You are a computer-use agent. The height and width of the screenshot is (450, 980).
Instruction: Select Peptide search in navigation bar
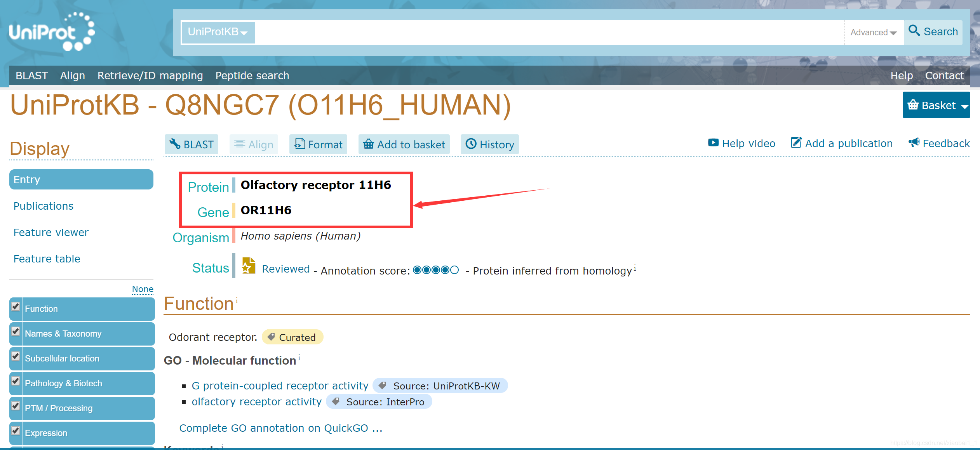click(252, 75)
